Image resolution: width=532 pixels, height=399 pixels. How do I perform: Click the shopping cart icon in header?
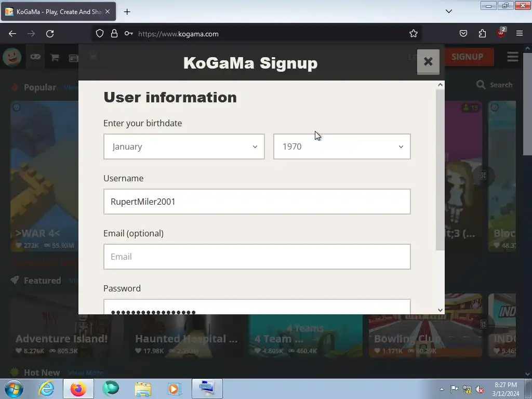(55, 58)
